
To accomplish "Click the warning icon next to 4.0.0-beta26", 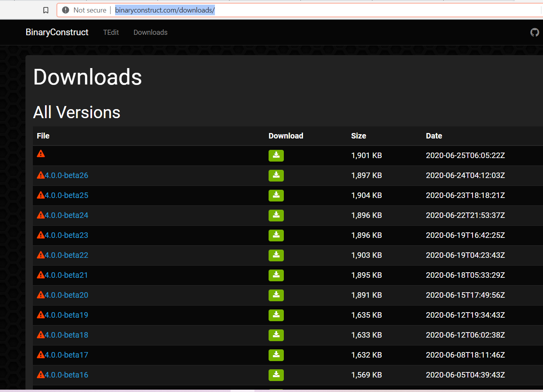I will click(41, 175).
